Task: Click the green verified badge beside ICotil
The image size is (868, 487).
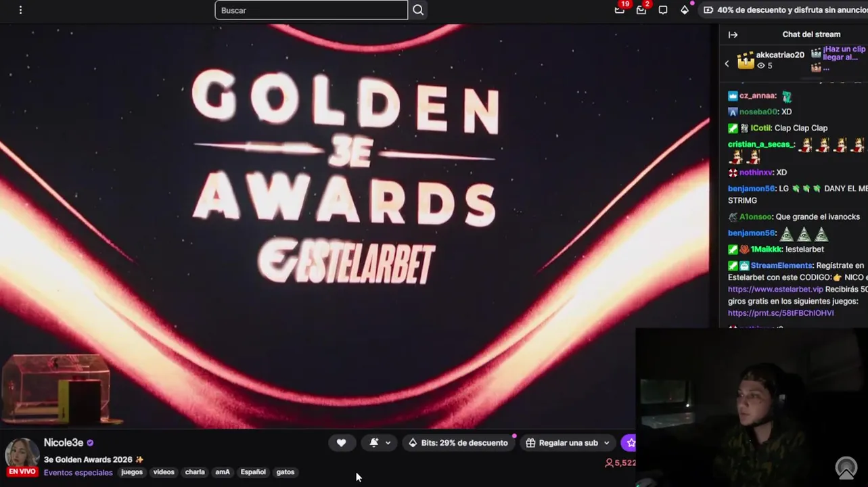Action: (x=733, y=128)
